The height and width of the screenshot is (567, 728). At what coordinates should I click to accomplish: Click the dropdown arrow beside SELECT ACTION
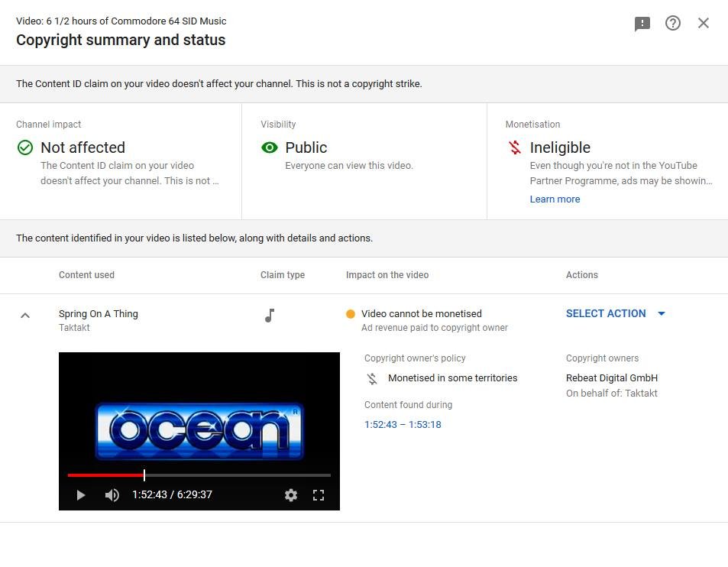[662, 313]
